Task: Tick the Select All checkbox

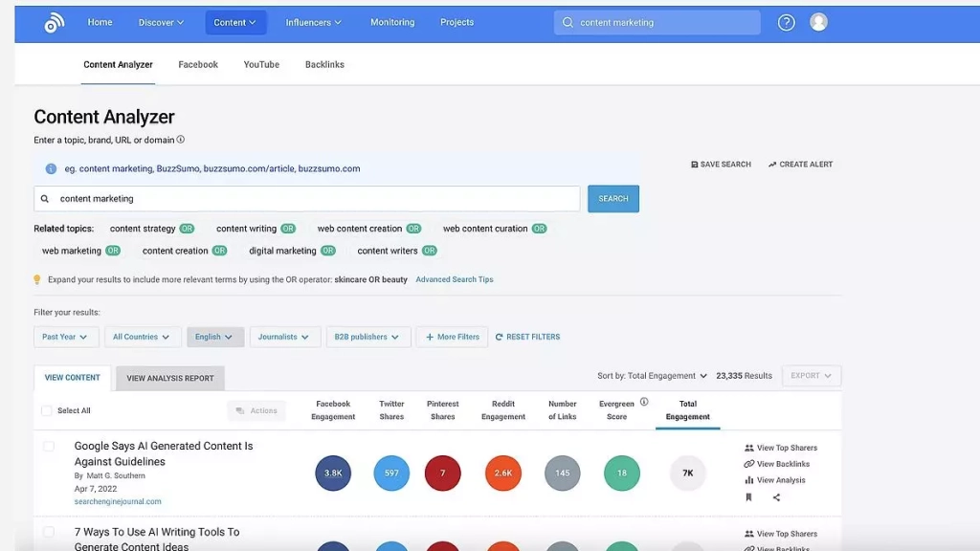Action: coord(46,410)
